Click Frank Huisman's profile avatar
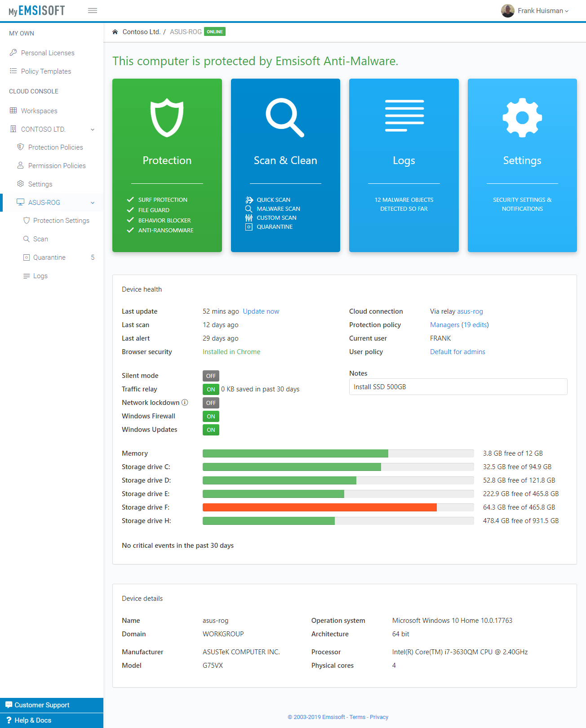 click(508, 11)
